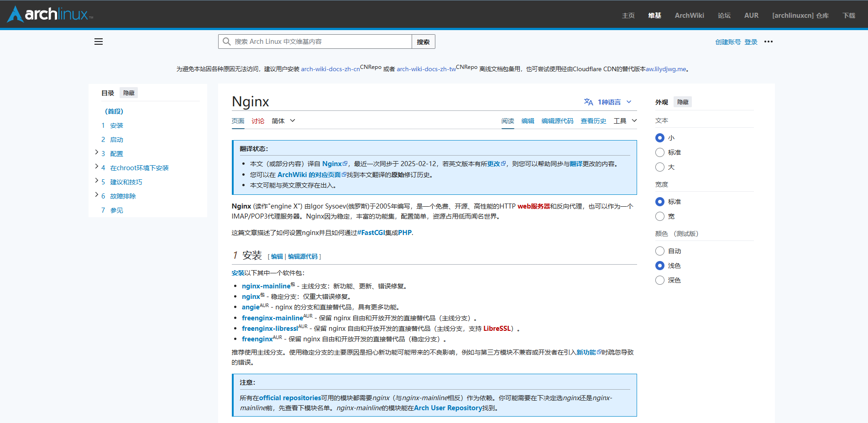Click the 搜索 search button

pyautogui.click(x=423, y=42)
